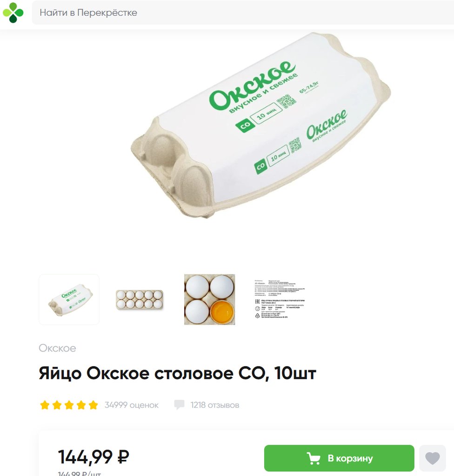
Task: View the thumbnail with cracked egg yolk
Action: click(x=209, y=300)
